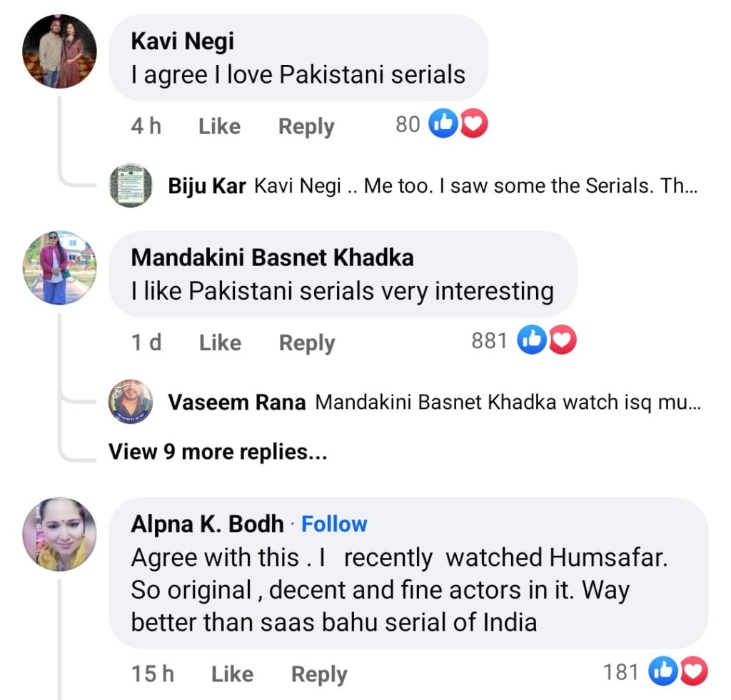Reply to Alpna K. Bodh's comment
Screen dimensions: 731x700
319,674
